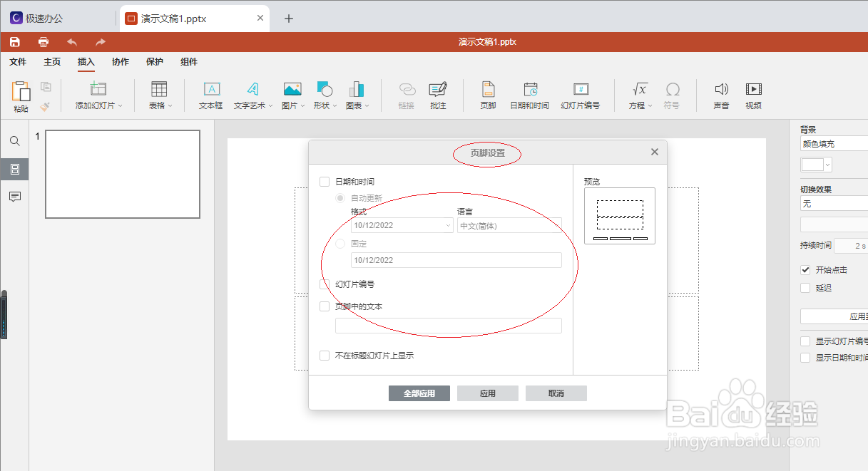The height and width of the screenshot is (471, 868).
Task: Enable the 幻灯片编号 checkbox in the dialog
Action: click(x=325, y=284)
